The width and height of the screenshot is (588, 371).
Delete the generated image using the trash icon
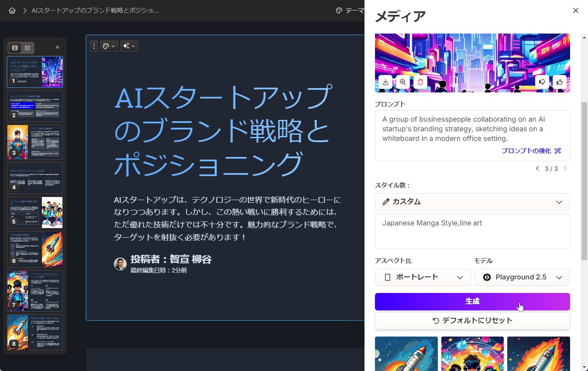[x=420, y=82]
